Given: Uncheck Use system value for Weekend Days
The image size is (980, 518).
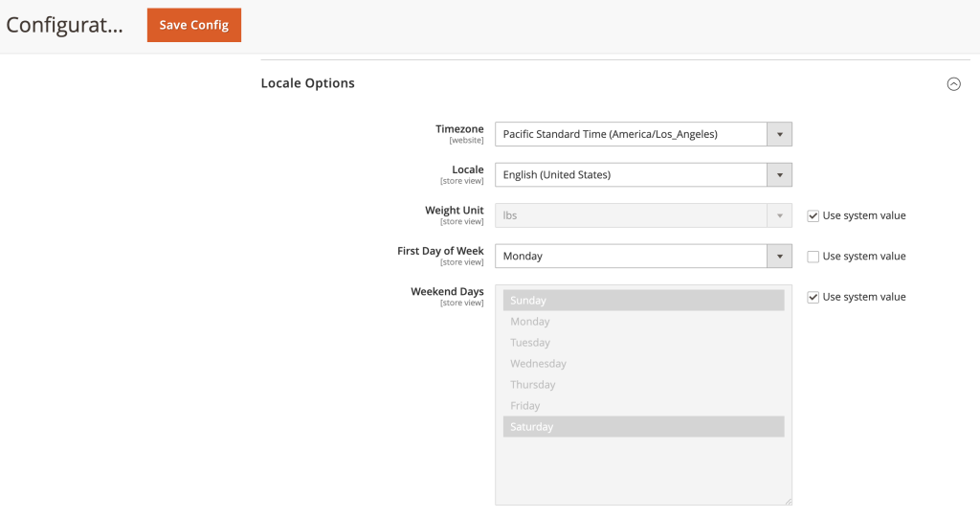Looking at the screenshot, I should tap(813, 297).
